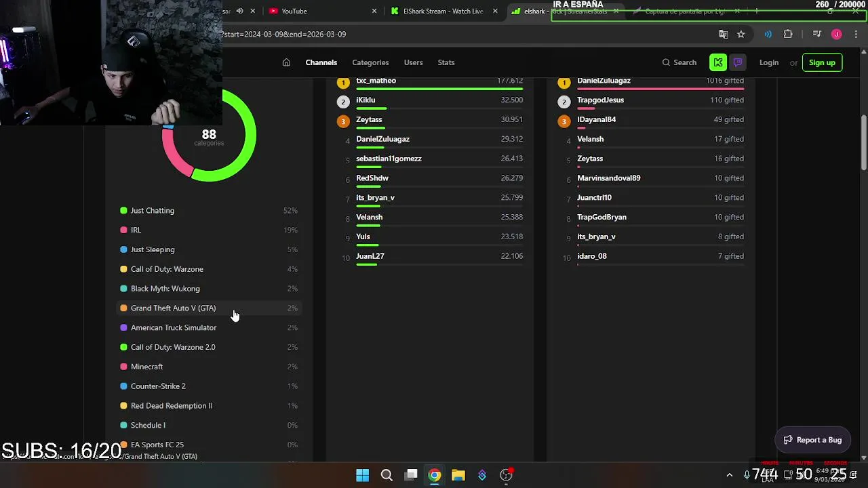The image size is (868, 488).
Task: Select the Just Sleeping category
Action: click(209, 249)
